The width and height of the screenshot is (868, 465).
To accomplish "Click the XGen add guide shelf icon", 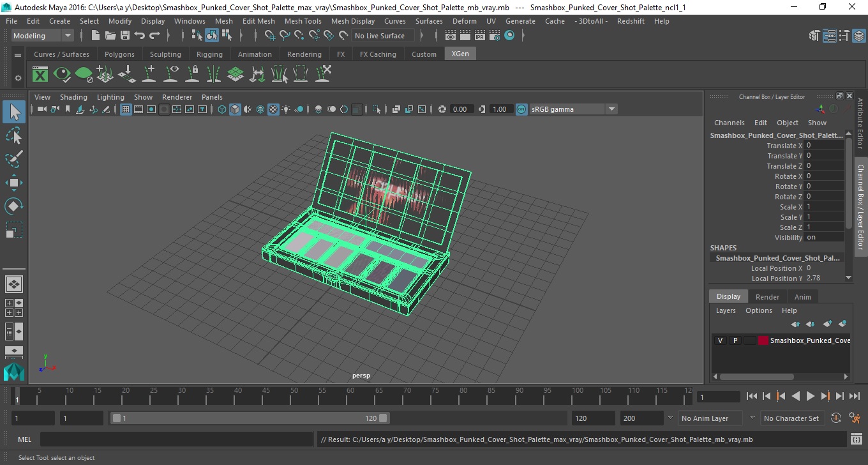I will coord(149,74).
